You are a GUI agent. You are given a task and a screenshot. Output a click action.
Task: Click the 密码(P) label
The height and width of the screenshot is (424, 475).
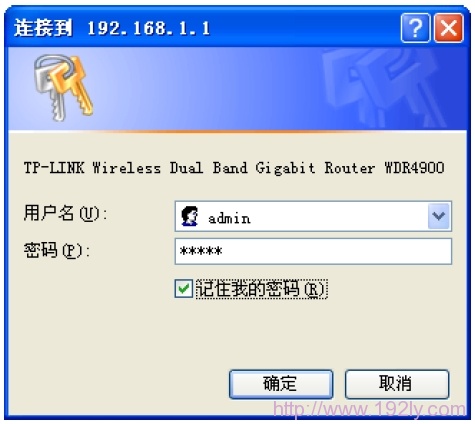57,251
